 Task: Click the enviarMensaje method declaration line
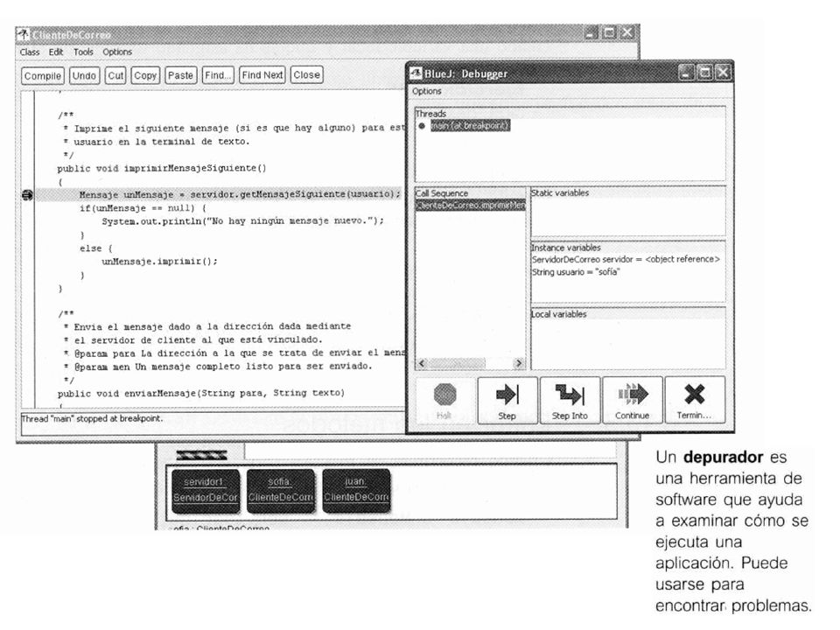[x=201, y=393]
